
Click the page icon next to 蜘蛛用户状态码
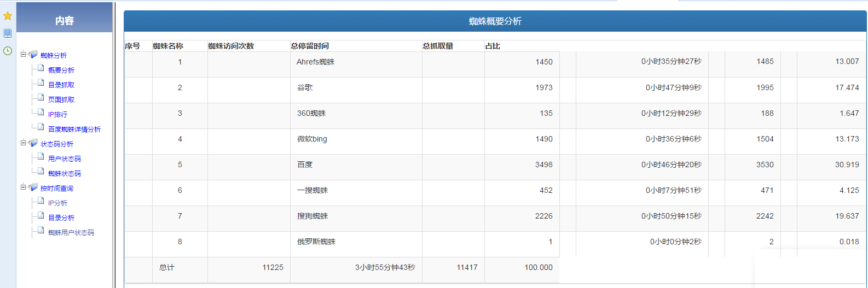pyautogui.click(x=41, y=231)
